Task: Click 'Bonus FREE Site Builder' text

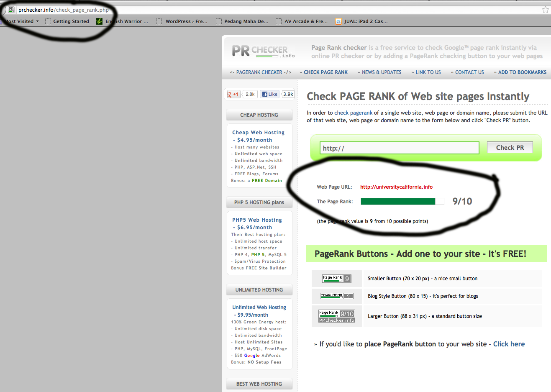Action: pyautogui.click(x=259, y=268)
